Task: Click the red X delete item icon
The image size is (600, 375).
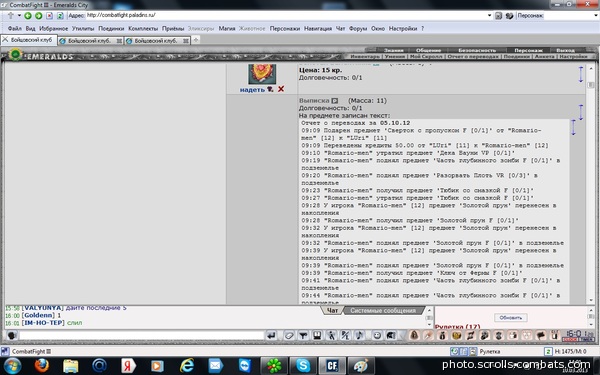Action: 281,89
